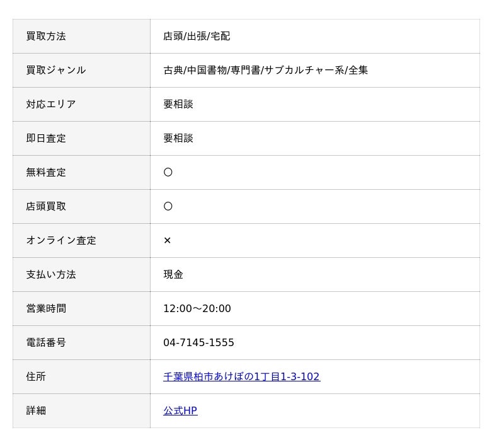
Task: Click the × mark beside オンライン査定
Action: [167, 240]
